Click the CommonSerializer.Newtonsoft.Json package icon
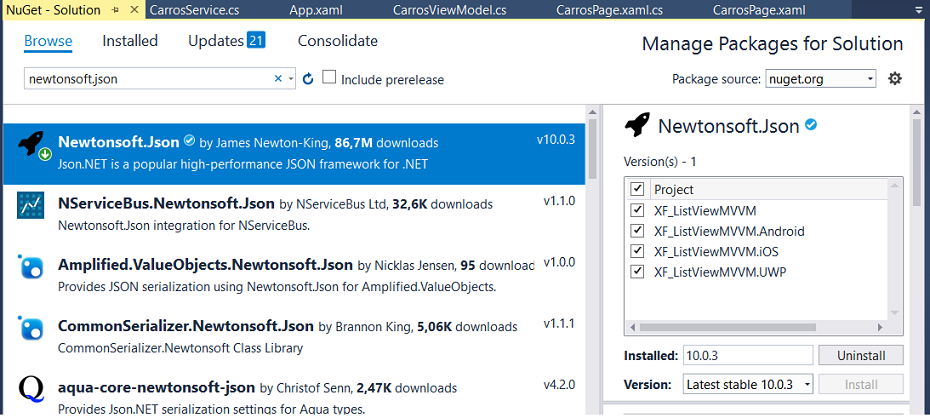930x418 pixels. tap(30, 328)
